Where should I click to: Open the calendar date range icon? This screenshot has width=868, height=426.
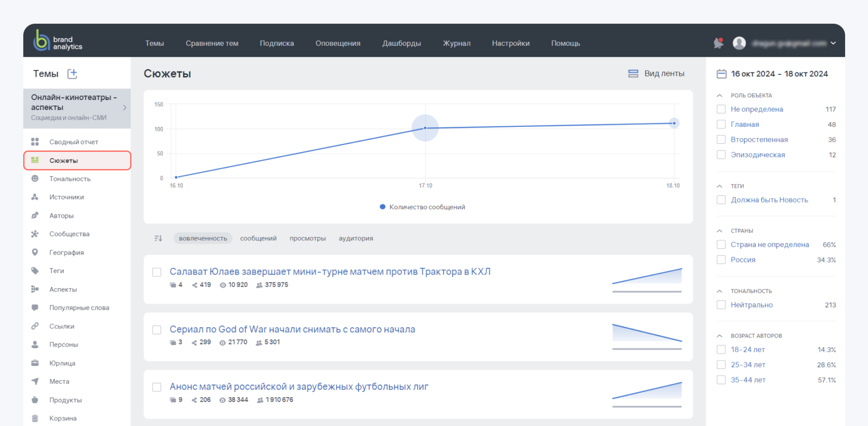pyautogui.click(x=721, y=74)
